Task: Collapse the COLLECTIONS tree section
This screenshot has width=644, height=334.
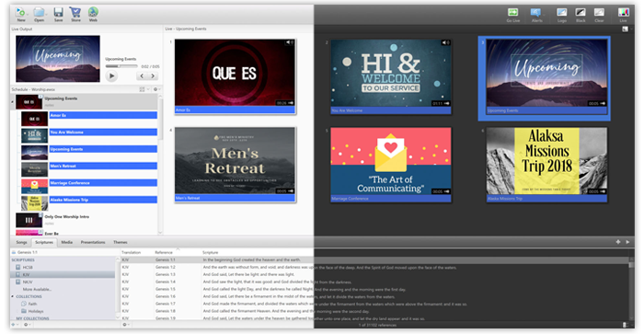Action: [13, 296]
